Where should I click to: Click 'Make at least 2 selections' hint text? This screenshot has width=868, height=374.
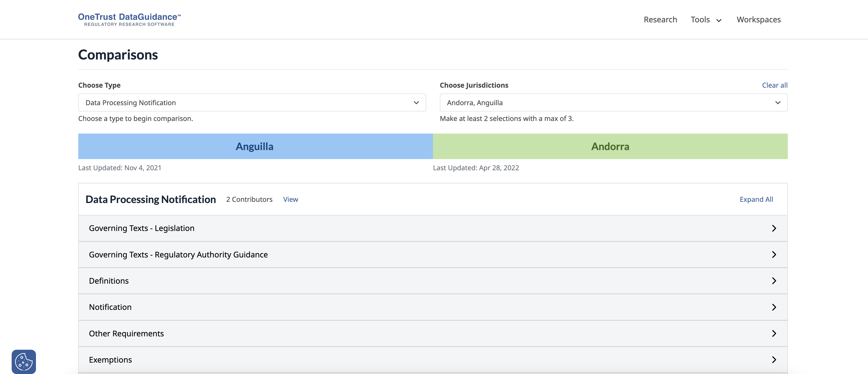(506, 119)
